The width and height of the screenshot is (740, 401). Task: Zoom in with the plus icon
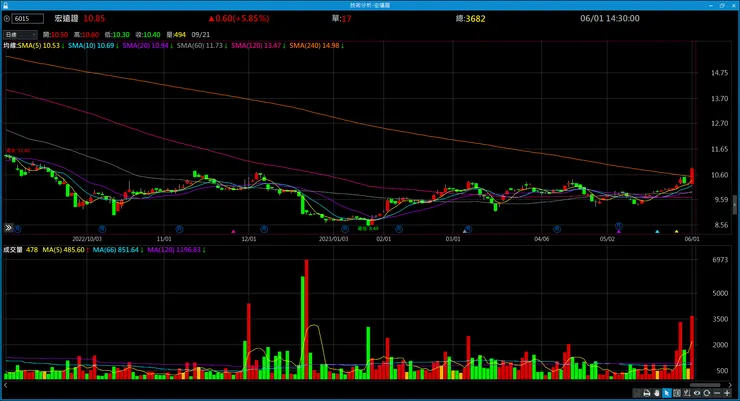(x=727, y=393)
